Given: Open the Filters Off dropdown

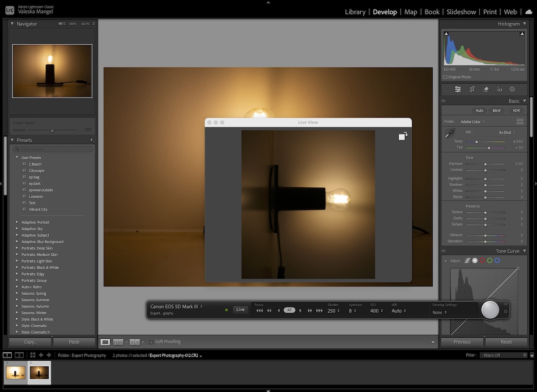Looking at the screenshot, I should coord(503,355).
